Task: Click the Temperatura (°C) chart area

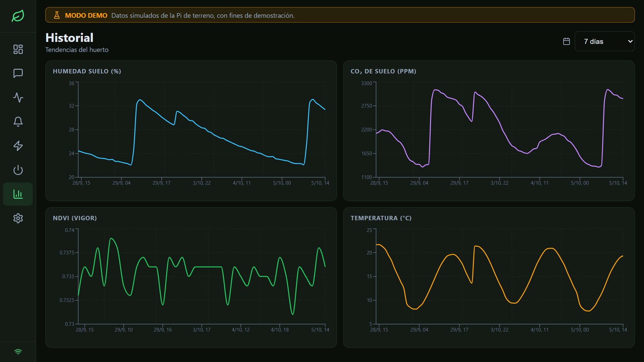Action: coord(500,276)
